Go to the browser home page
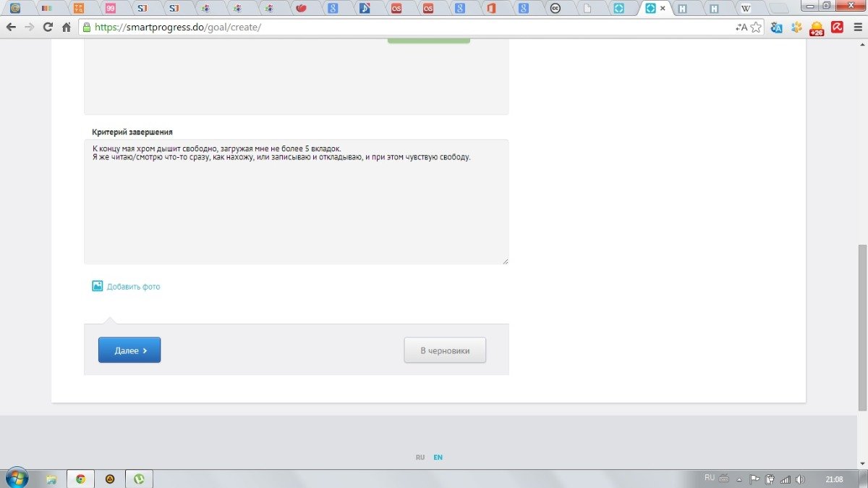The height and width of the screenshot is (488, 868). tap(67, 28)
